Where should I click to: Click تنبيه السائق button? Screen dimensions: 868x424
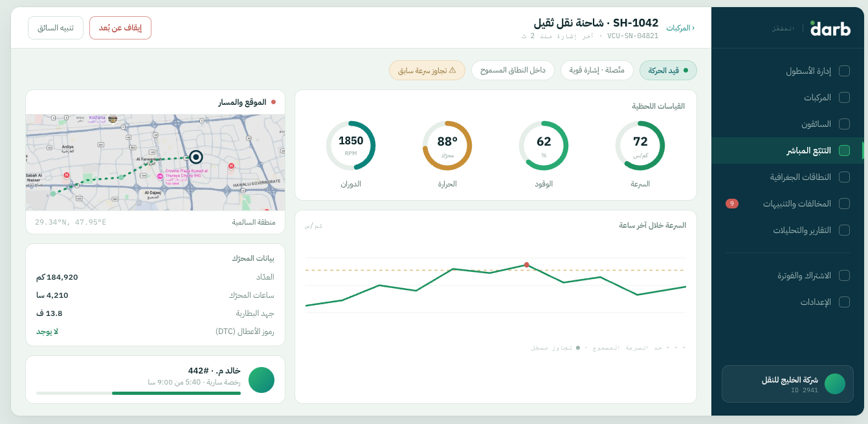[56, 28]
